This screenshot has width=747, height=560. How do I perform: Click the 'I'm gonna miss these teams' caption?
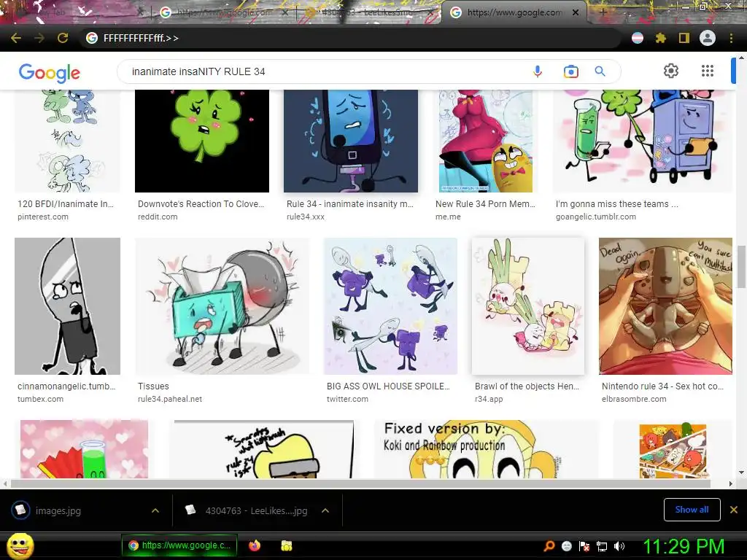(616, 204)
